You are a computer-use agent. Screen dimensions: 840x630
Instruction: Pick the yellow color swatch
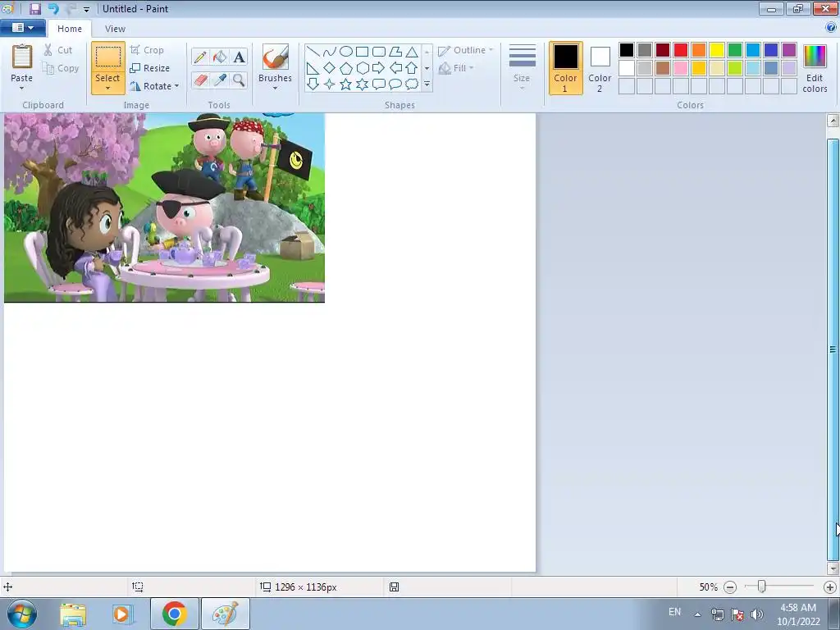717,50
